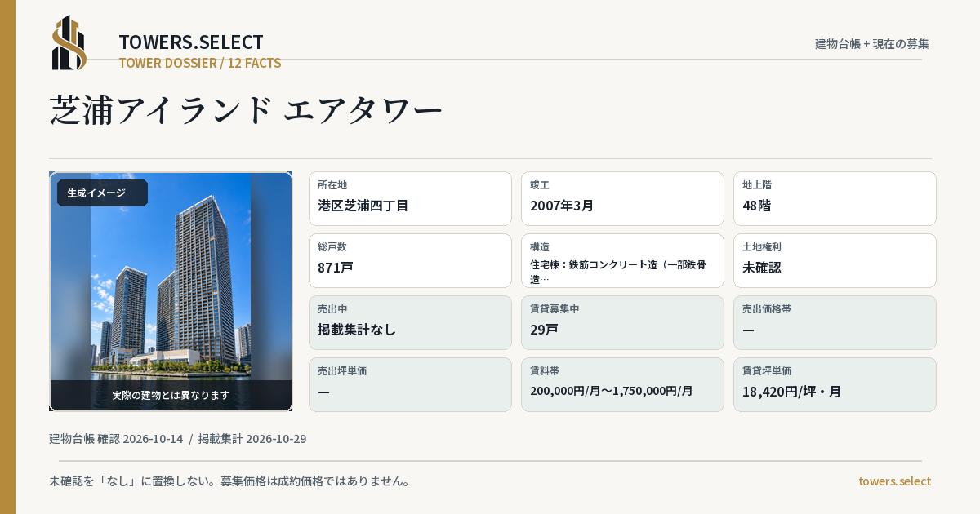
Task: Click the TOWERS.SELECT brand title
Action: tap(191, 42)
